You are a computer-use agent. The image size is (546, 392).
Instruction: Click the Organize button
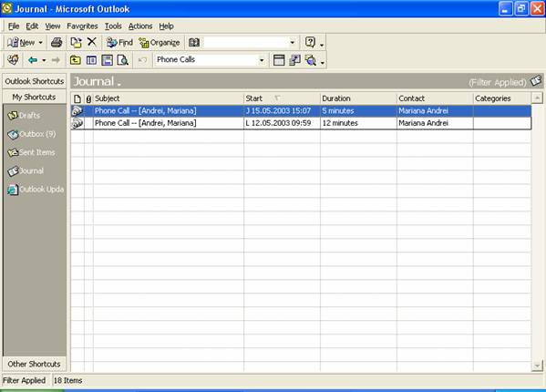(160, 43)
